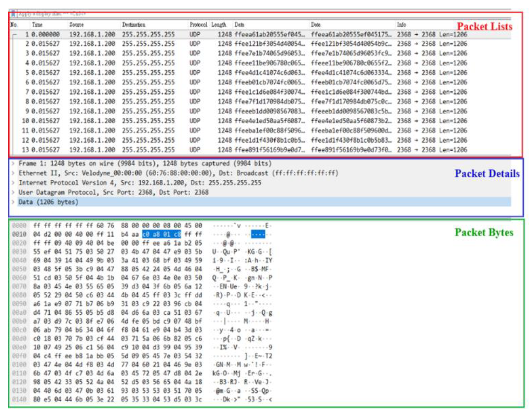Expand the Frame 1 details row
Image resolution: width=532 pixels, height=416 pixels.
tap(13, 163)
